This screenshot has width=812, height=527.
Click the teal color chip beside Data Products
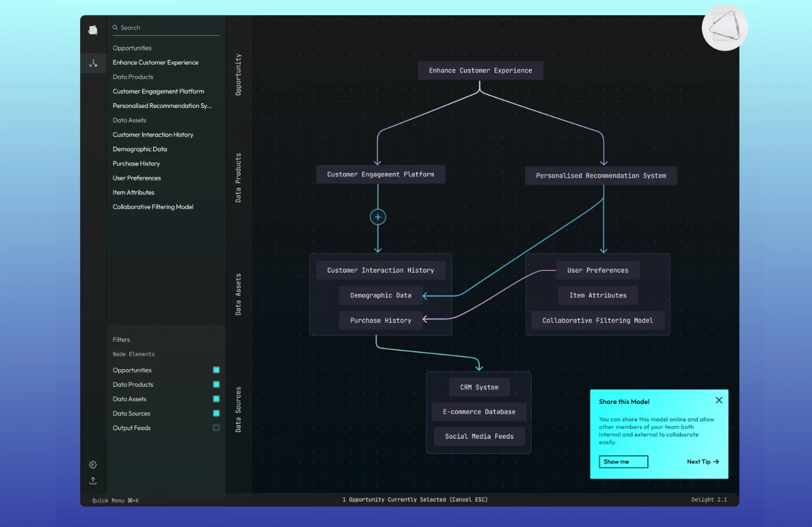point(216,384)
